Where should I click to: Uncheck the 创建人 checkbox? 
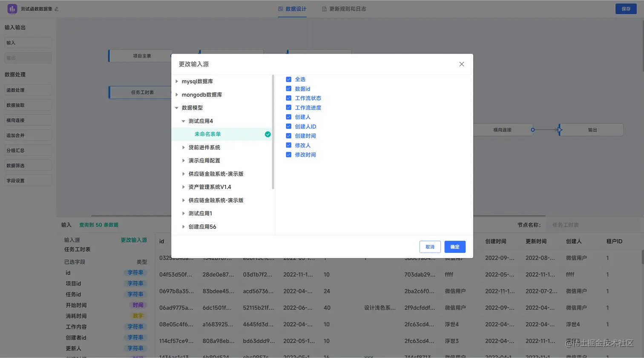coord(288,117)
